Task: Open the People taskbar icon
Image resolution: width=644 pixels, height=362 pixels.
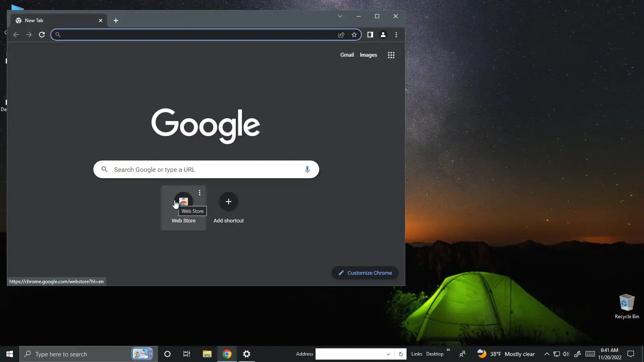Action: click(462, 354)
